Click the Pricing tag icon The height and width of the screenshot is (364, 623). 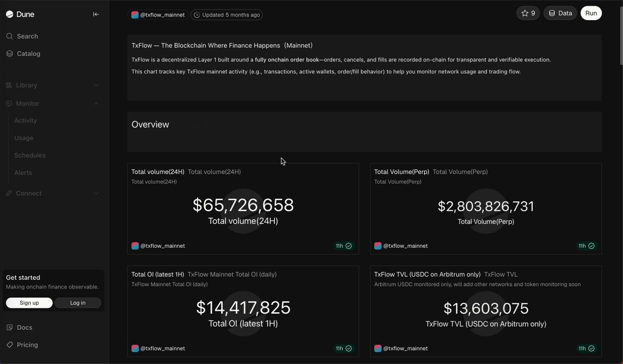(9, 345)
